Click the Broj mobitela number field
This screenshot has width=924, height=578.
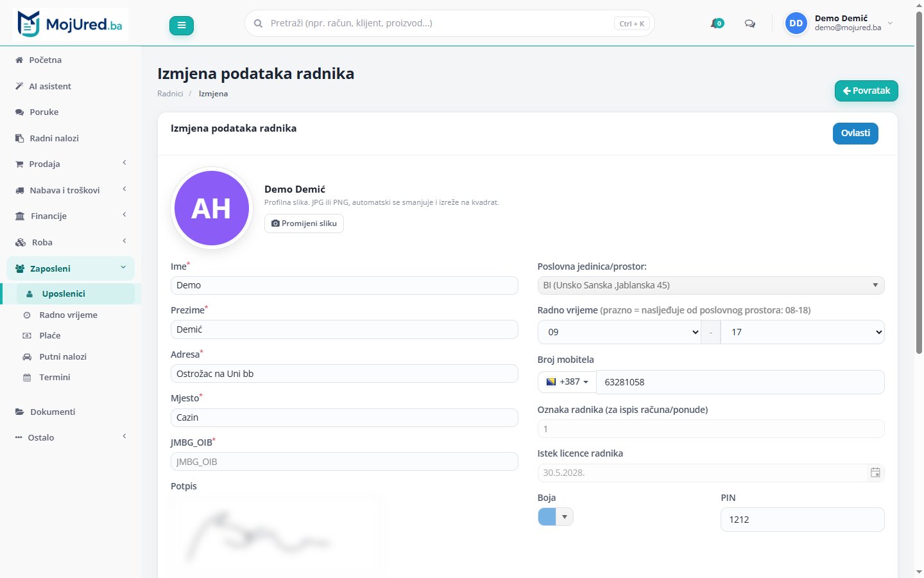tap(740, 382)
